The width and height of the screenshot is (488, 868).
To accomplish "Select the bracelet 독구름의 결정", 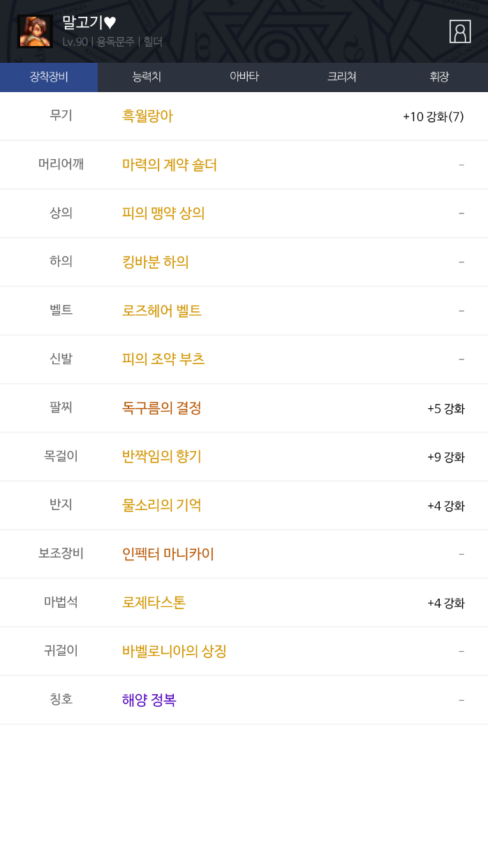I will (x=162, y=408).
